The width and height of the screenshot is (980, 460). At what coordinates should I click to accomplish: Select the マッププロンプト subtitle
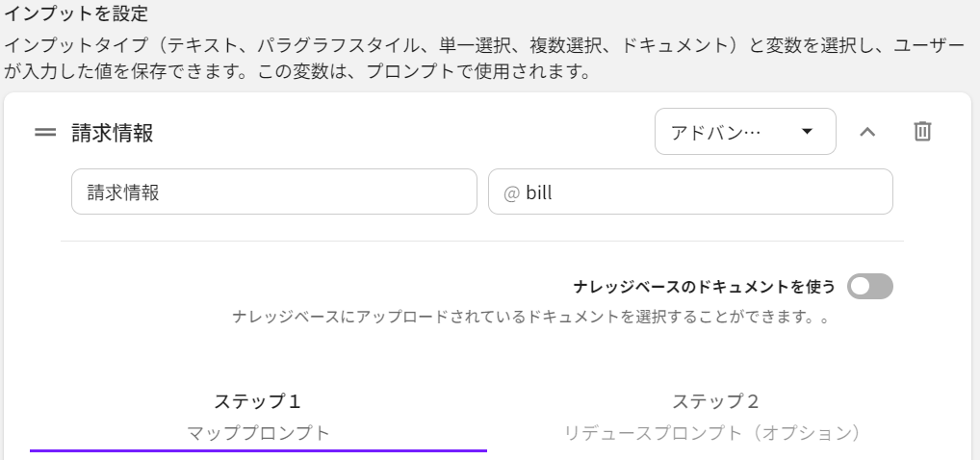coord(258,433)
